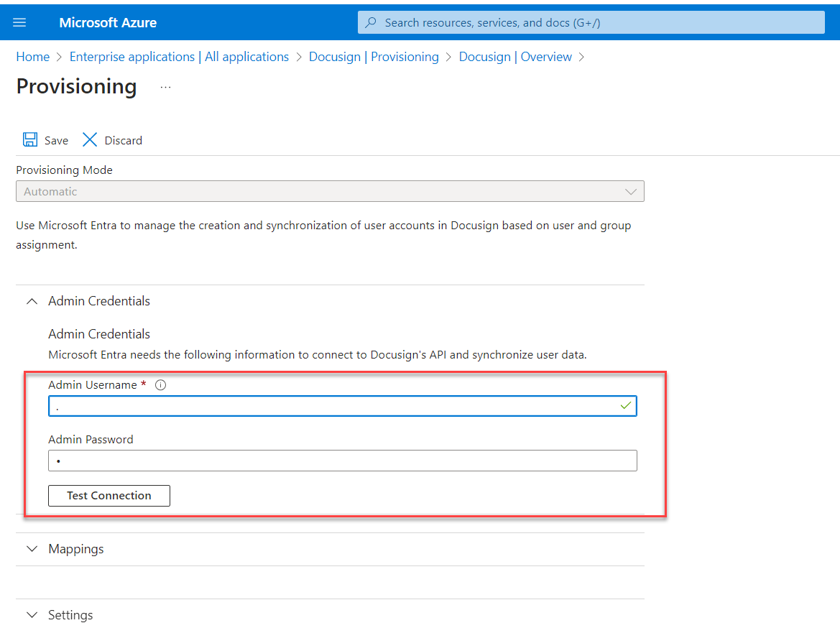The image size is (840, 628).
Task: Open the Admin Username info tooltip
Action: 160,384
